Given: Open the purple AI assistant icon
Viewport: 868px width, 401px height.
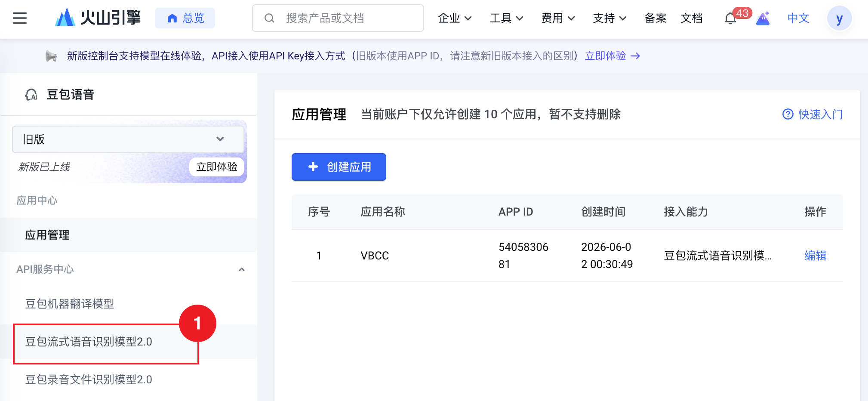Looking at the screenshot, I should 763,18.
